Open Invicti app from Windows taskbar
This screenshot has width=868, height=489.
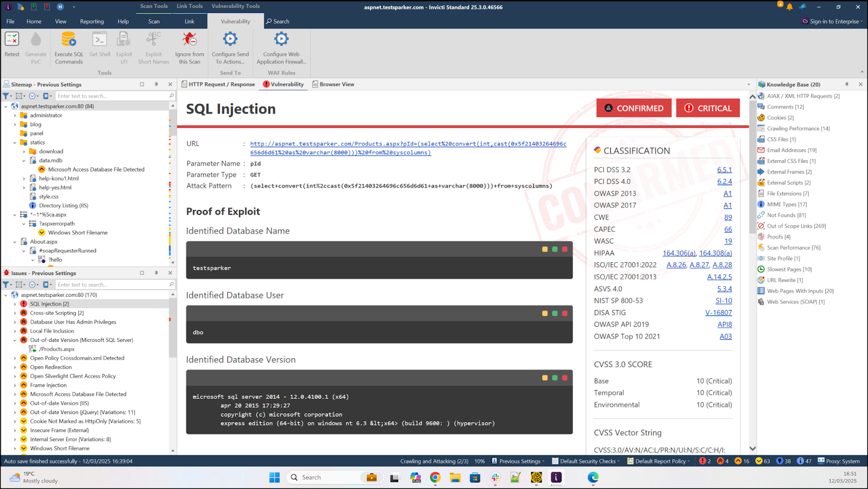[556, 478]
